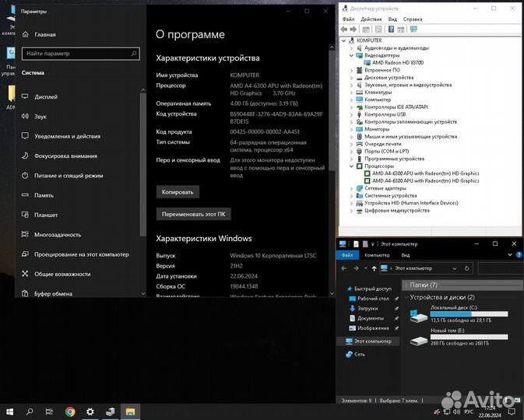Click the Settings gear on the taskbar
Image resolution: width=524 pixels, height=420 pixels.
tap(90, 411)
